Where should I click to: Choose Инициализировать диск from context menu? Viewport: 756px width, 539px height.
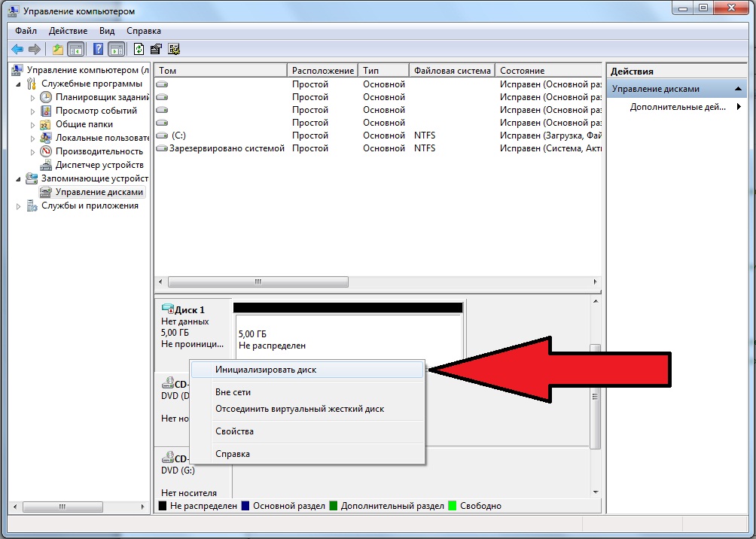click(x=307, y=370)
